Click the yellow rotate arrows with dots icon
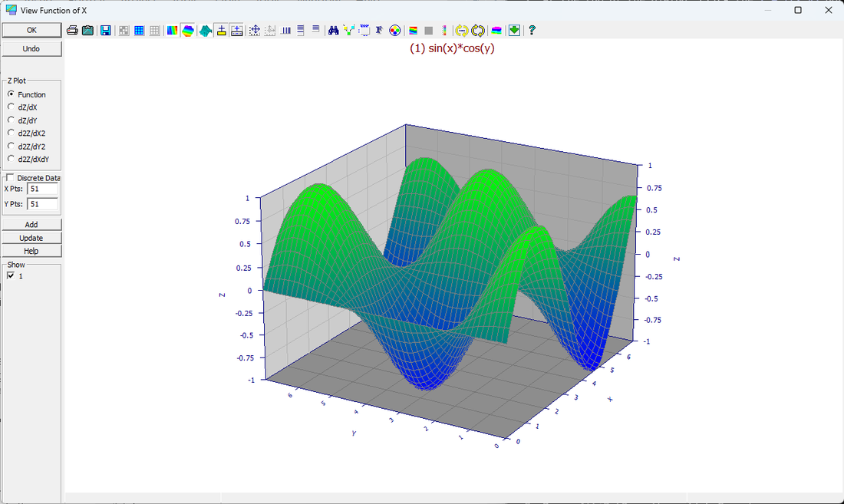844x504 pixels. tap(462, 31)
